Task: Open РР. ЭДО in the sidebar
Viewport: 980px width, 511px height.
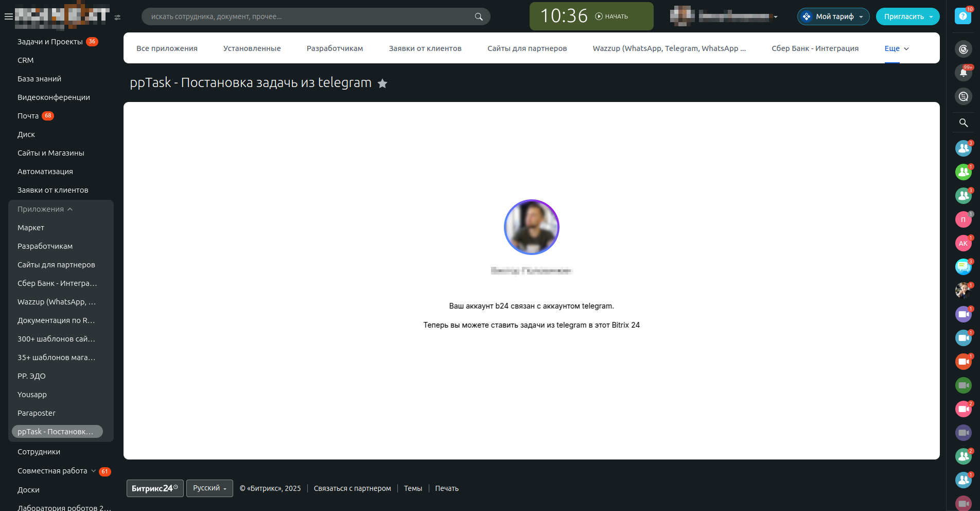Action: pyautogui.click(x=31, y=376)
